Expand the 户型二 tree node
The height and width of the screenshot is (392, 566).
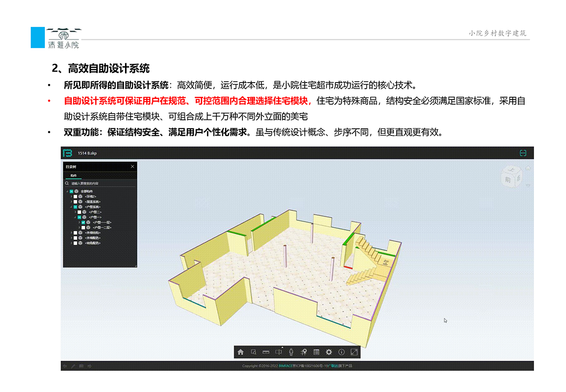coord(75,212)
